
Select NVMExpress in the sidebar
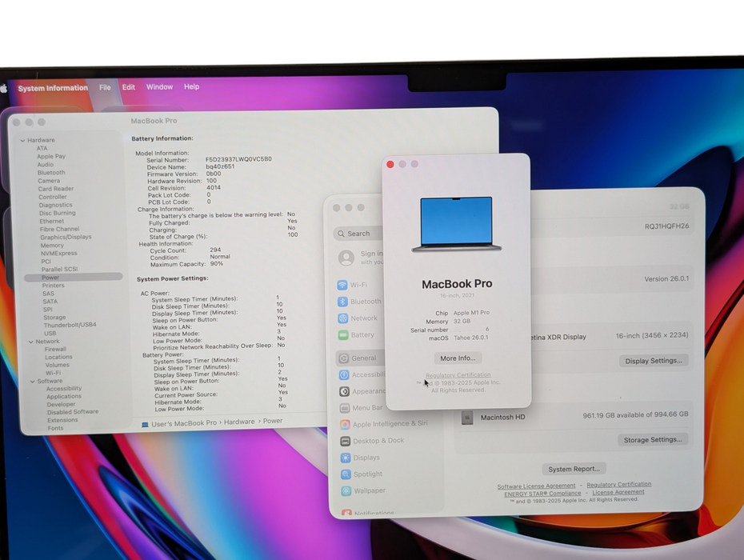pos(59,254)
